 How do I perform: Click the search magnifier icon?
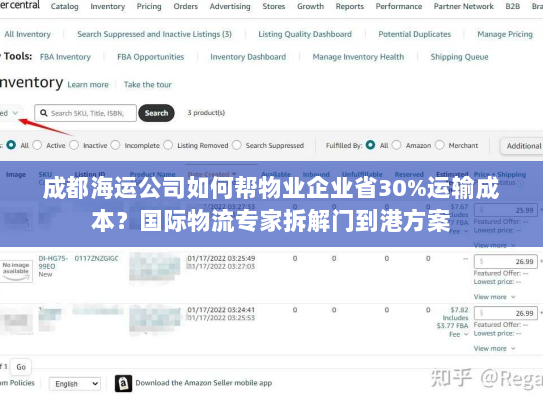pos(44,113)
